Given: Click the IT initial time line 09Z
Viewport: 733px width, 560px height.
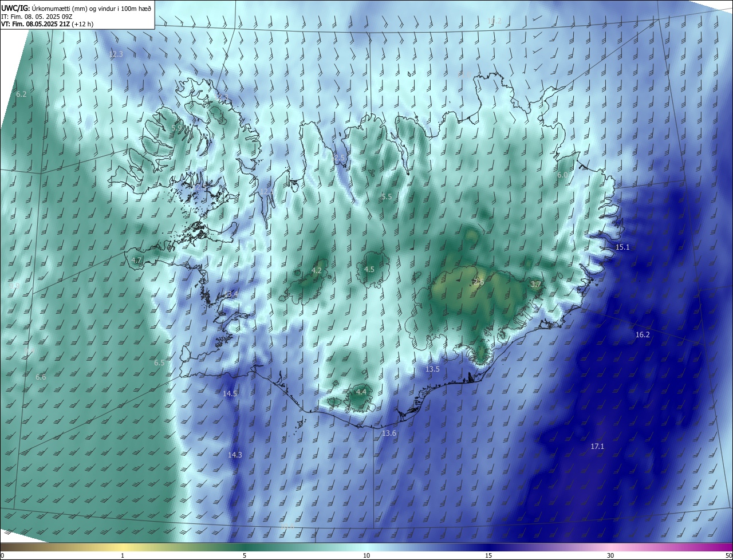Looking at the screenshot, I should tap(37, 17).
